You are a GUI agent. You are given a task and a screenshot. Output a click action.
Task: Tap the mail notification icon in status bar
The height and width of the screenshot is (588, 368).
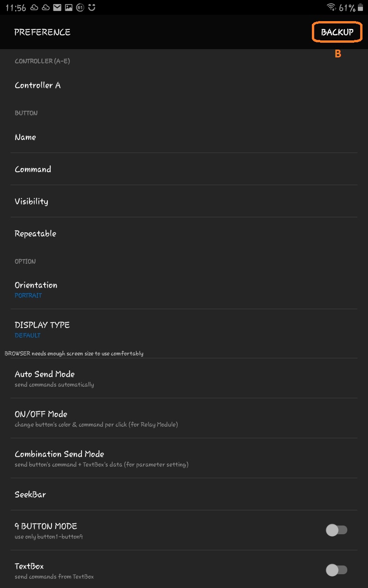(x=57, y=8)
